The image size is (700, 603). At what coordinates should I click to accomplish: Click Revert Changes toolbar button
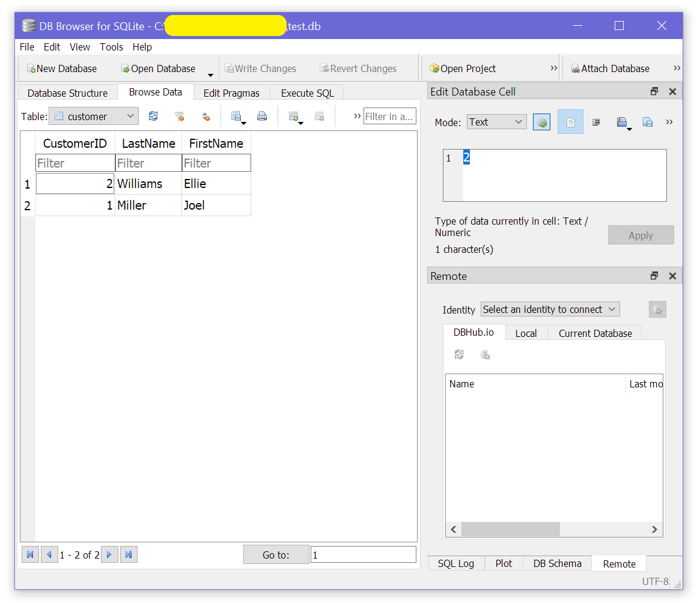point(358,68)
